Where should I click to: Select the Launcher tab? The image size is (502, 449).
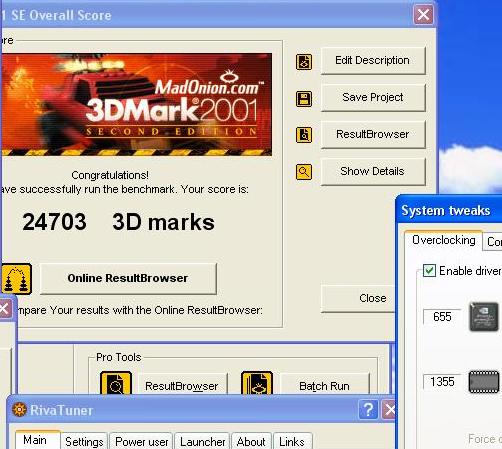[x=203, y=442]
